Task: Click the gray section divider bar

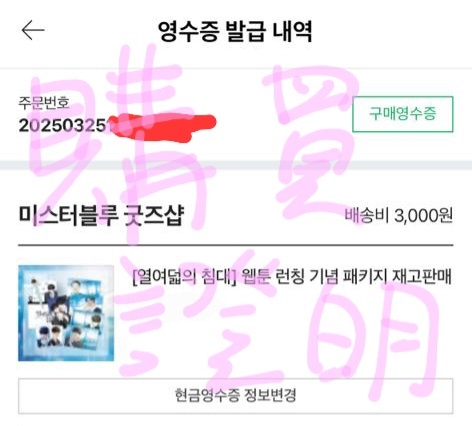Action: click(x=236, y=165)
